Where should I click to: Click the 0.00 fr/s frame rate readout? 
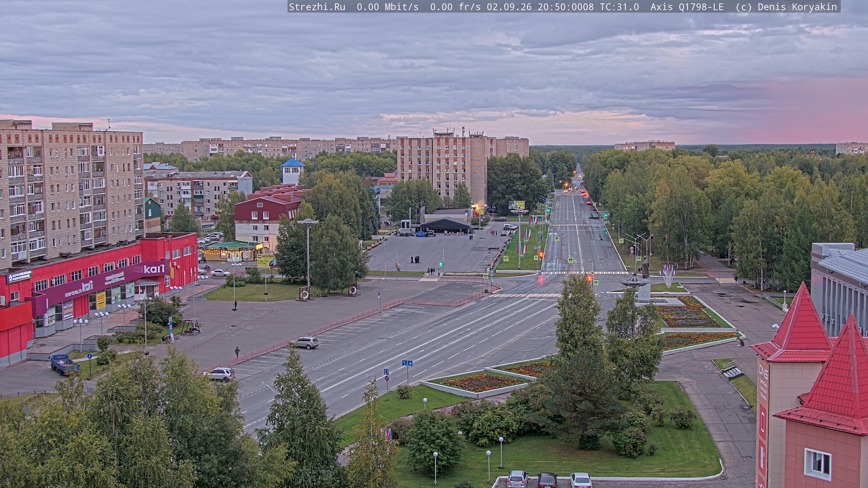[x=455, y=7]
